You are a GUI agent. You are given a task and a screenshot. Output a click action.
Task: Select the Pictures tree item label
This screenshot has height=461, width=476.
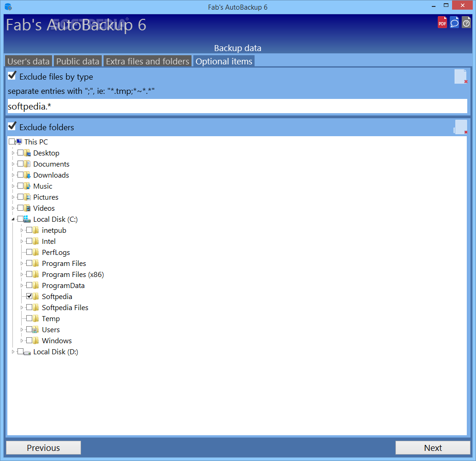(46, 197)
